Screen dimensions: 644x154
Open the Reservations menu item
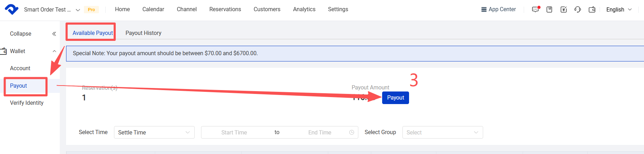tap(225, 9)
